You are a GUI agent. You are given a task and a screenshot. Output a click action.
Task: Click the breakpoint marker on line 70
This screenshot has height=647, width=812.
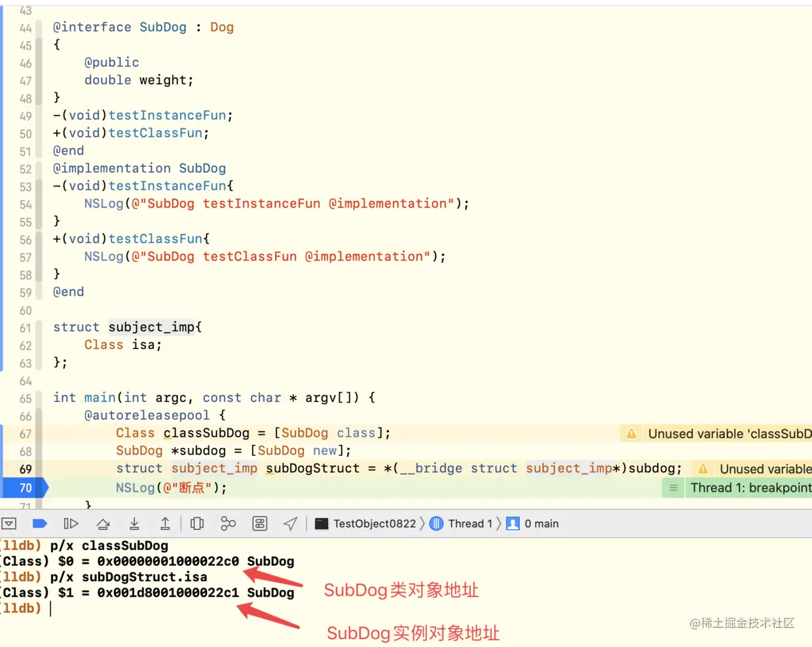pos(25,488)
